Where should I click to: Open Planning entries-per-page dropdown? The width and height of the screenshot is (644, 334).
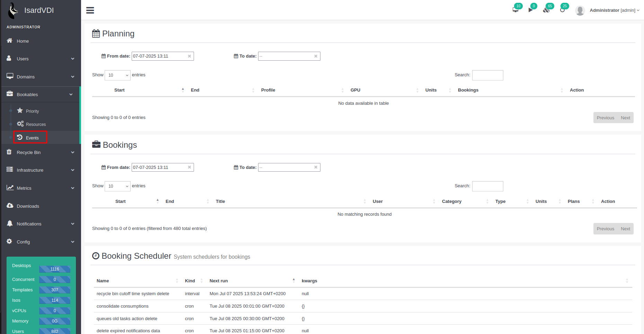tap(117, 75)
